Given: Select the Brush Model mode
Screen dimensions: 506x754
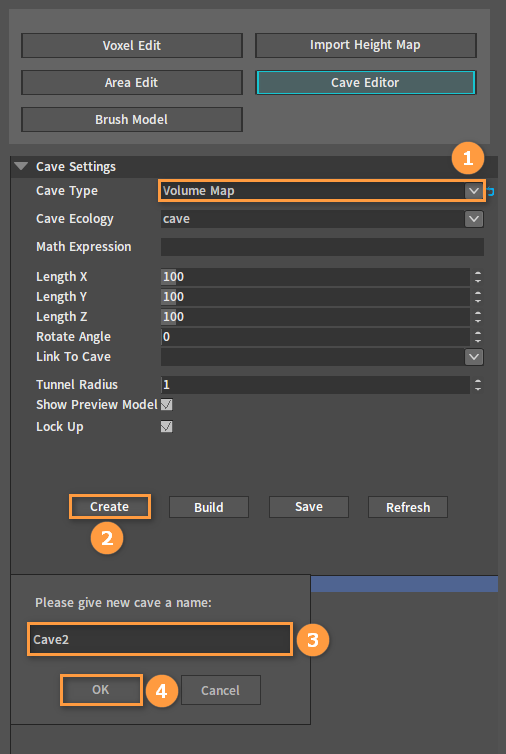Looking at the screenshot, I should point(132,119).
